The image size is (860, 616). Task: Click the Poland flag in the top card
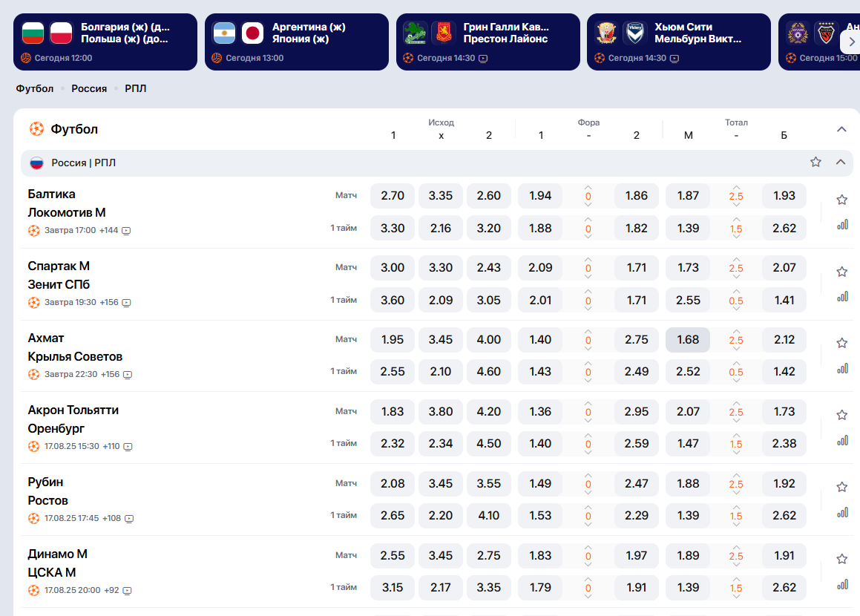coord(61,33)
